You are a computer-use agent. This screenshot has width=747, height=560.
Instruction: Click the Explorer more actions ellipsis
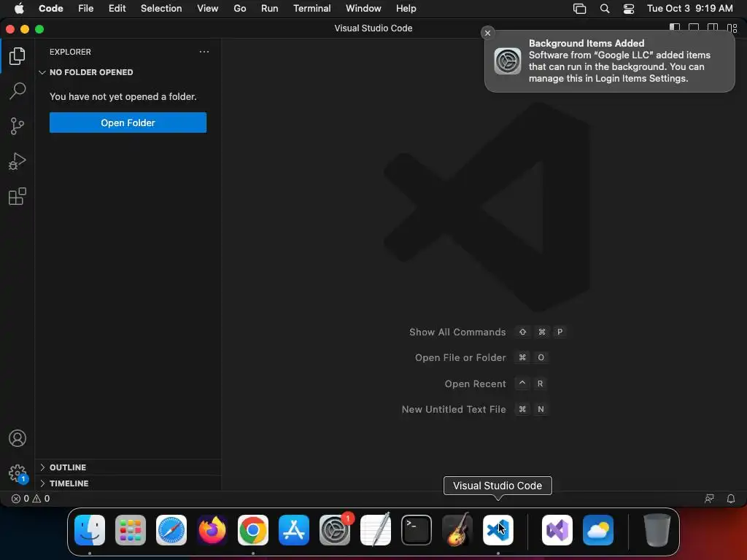click(x=204, y=52)
